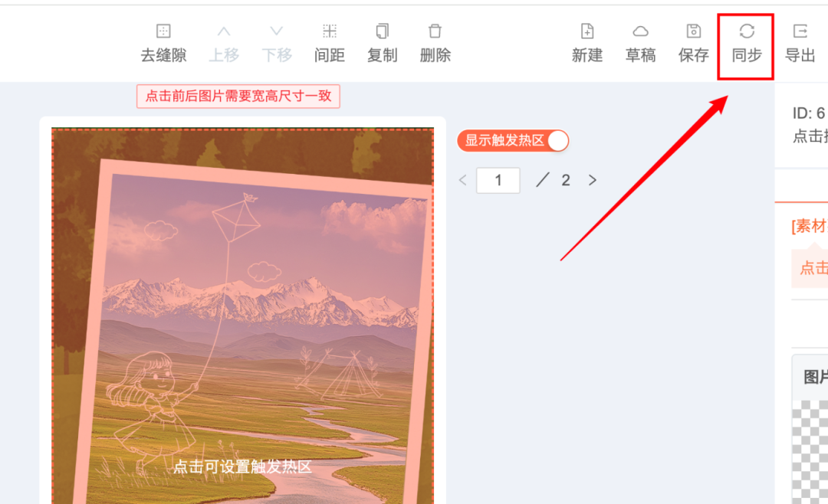
Task: Go to the previous page chevron
Action: (x=462, y=181)
